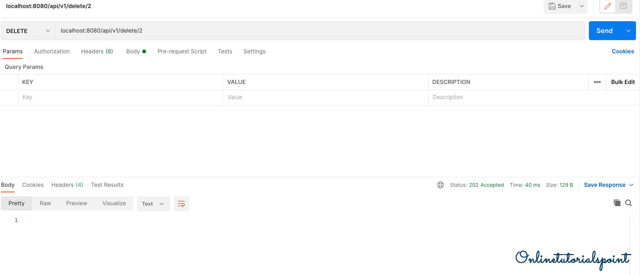Switch to the Authorization tab
The height and width of the screenshot is (275, 644).
(52, 51)
